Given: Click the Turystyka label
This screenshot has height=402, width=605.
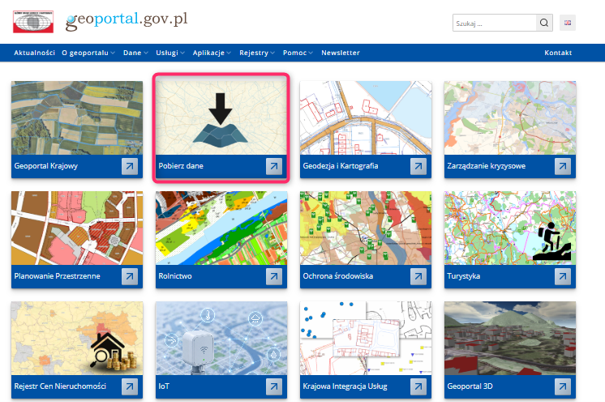Looking at the screenshot, I should coord(463,276).
